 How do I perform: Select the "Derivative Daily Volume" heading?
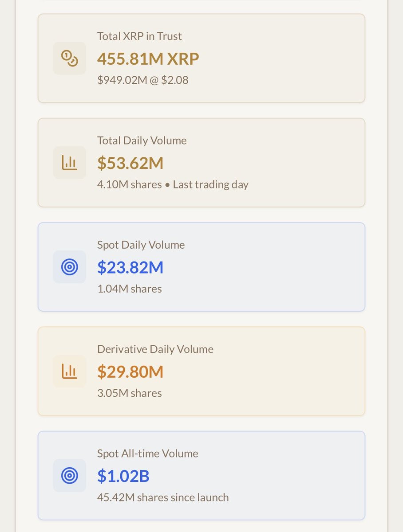[x=155, y=349]
